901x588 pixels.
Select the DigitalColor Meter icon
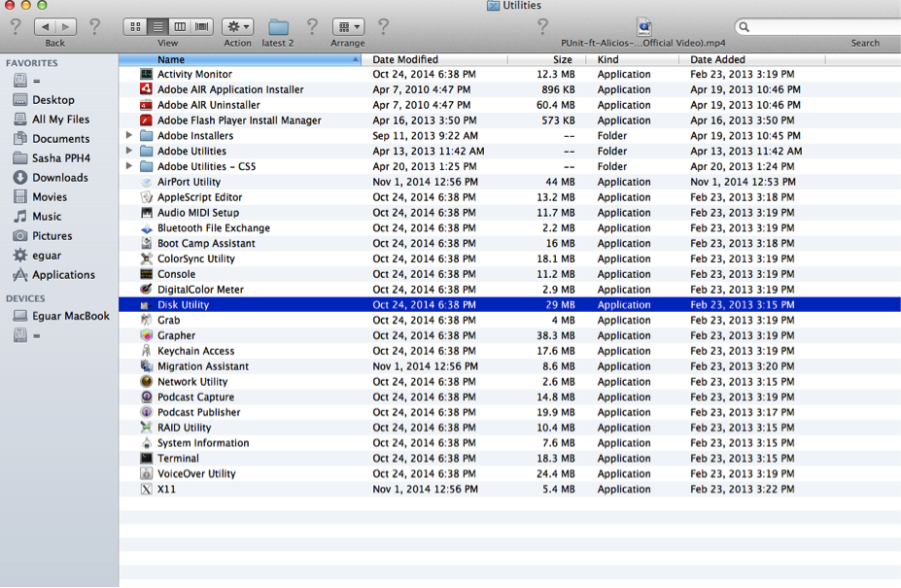pos(147,289)
